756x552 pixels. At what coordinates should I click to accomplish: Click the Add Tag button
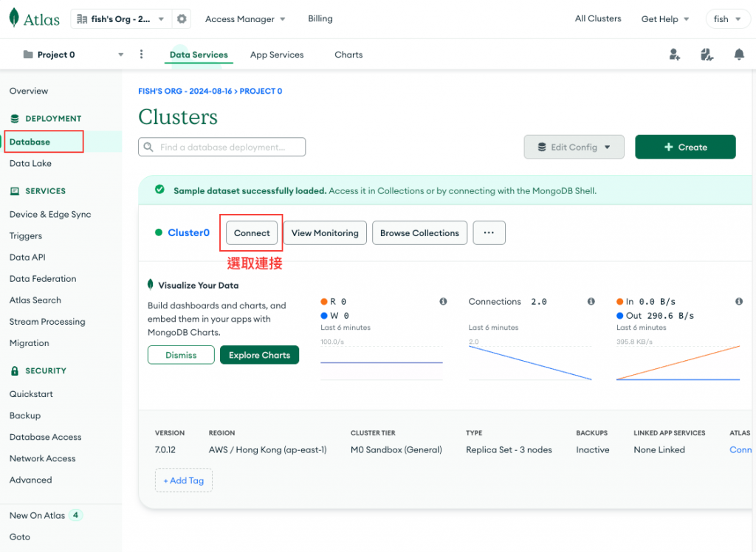(184, 480)
